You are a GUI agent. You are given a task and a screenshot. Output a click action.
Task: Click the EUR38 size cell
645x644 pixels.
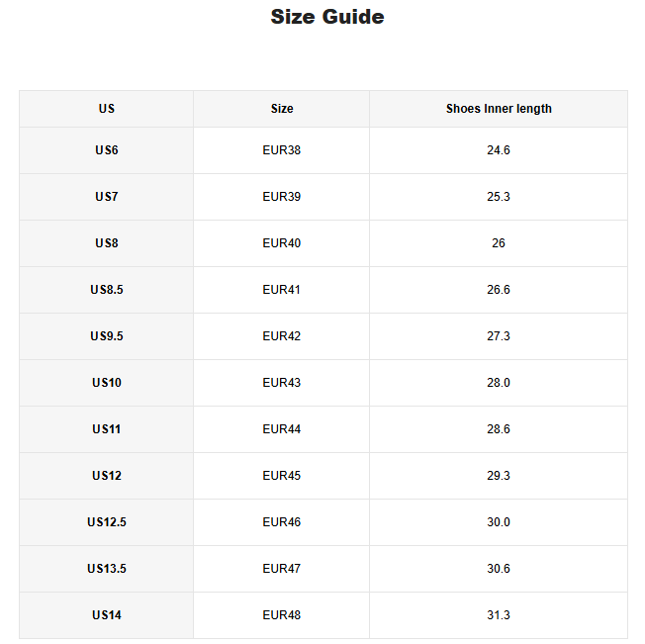tap(282, 150)
